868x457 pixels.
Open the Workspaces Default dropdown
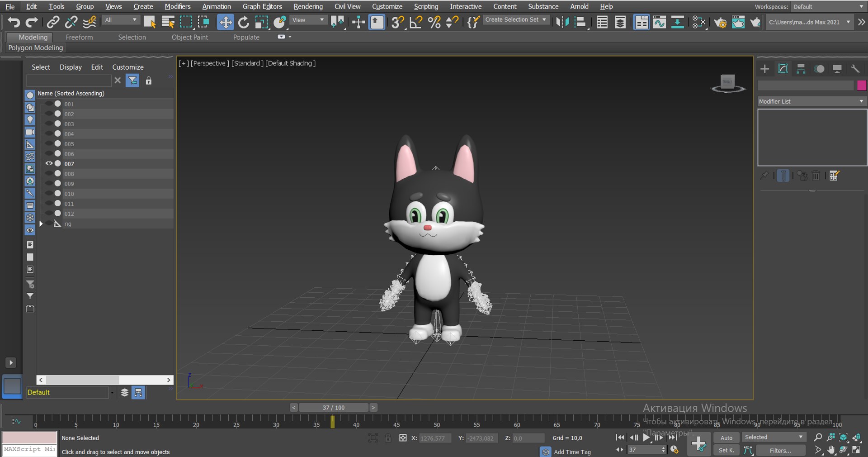point(828,7)
